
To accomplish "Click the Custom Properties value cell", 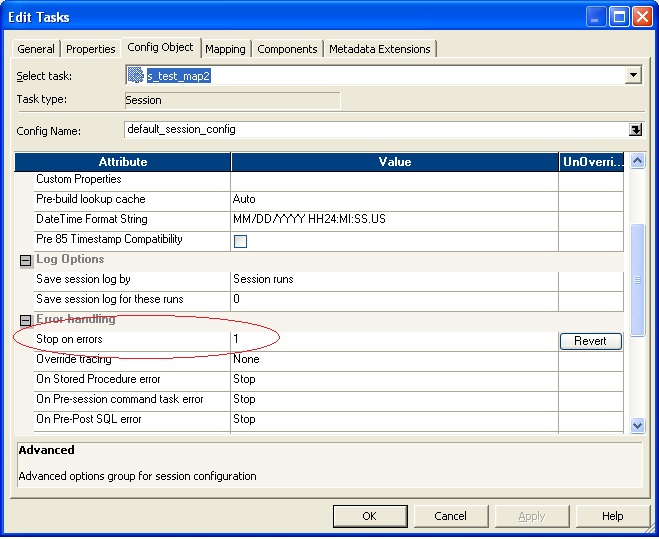I will click(395, 181).
